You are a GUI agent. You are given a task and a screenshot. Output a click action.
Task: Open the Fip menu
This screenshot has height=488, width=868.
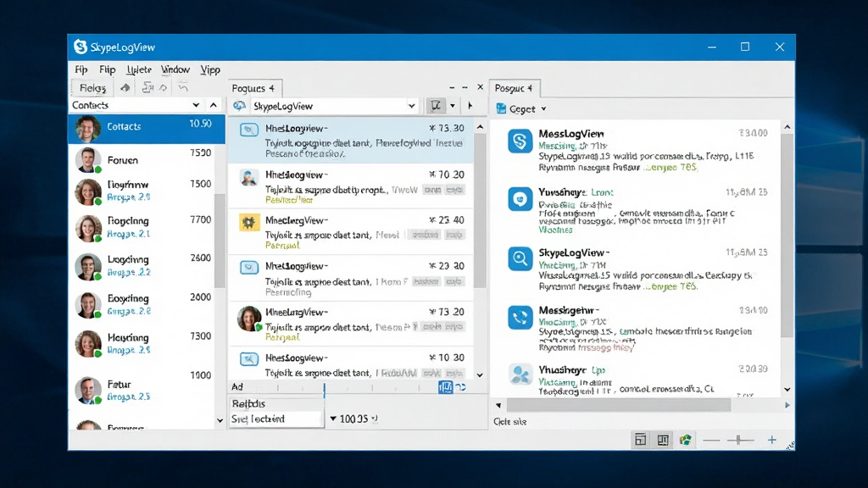click(x=81, y=69)
